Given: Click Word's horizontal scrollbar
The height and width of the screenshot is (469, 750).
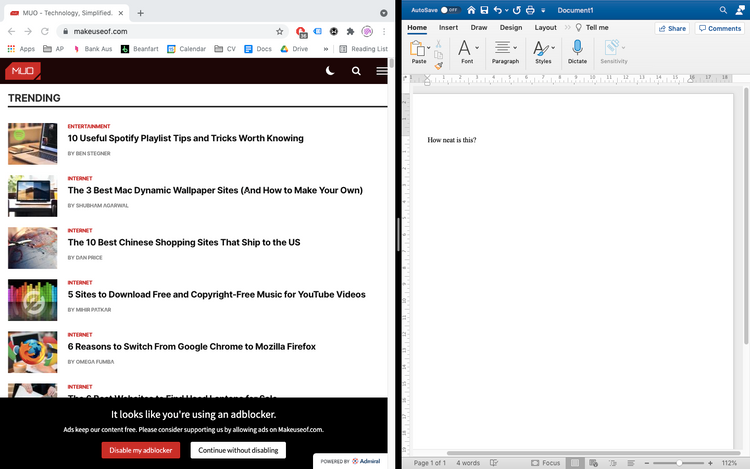Looking at the screenshot, I should (593, 453).
